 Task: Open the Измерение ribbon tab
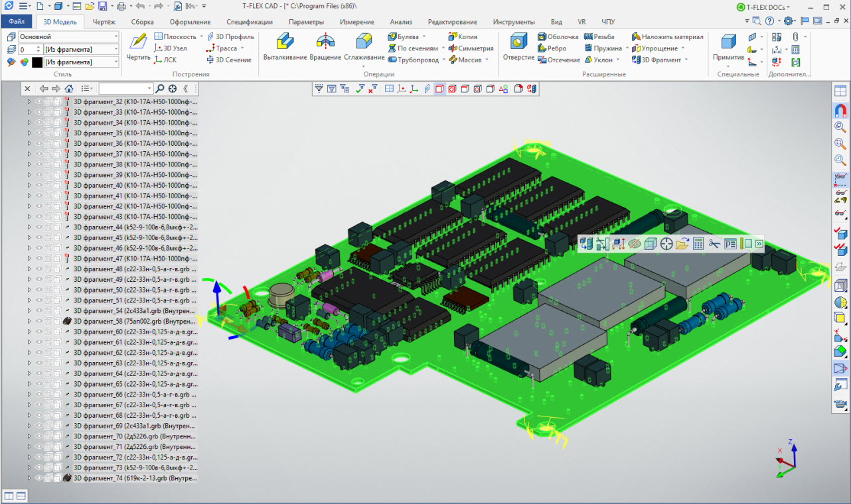point(356,22)
